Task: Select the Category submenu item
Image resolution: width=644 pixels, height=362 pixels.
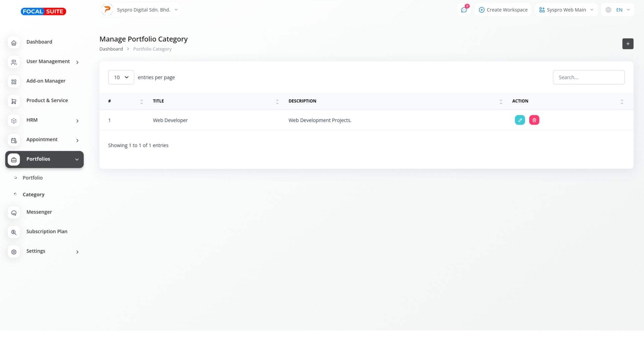Action: (x=34, y=195)
